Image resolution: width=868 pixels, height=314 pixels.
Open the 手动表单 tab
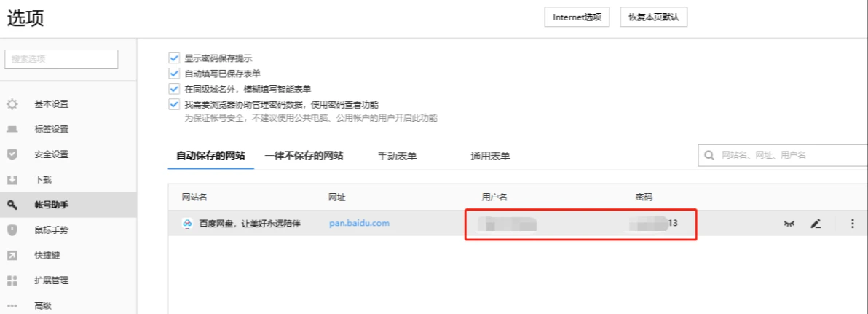click(397, 156)
